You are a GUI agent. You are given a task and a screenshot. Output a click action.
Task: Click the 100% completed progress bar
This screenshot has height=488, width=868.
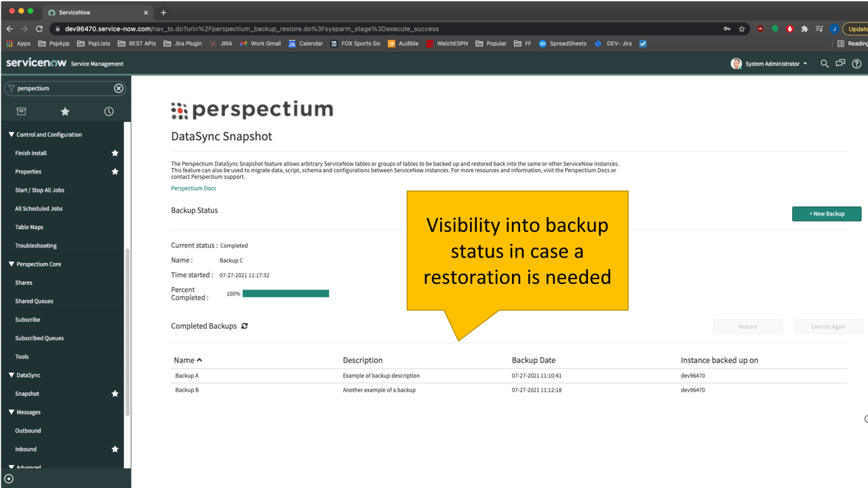click(x=285, y=293)
